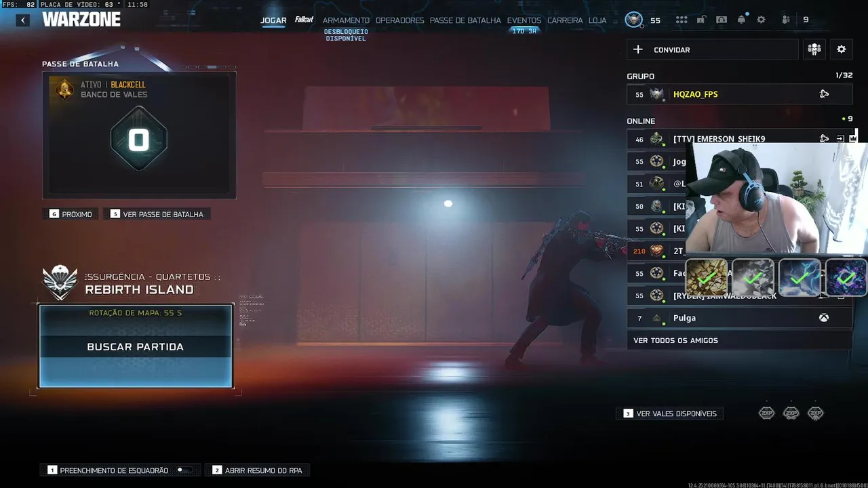Open the player rank emblem profile
The image size is (868, 488).
click(x=634, y=20)
